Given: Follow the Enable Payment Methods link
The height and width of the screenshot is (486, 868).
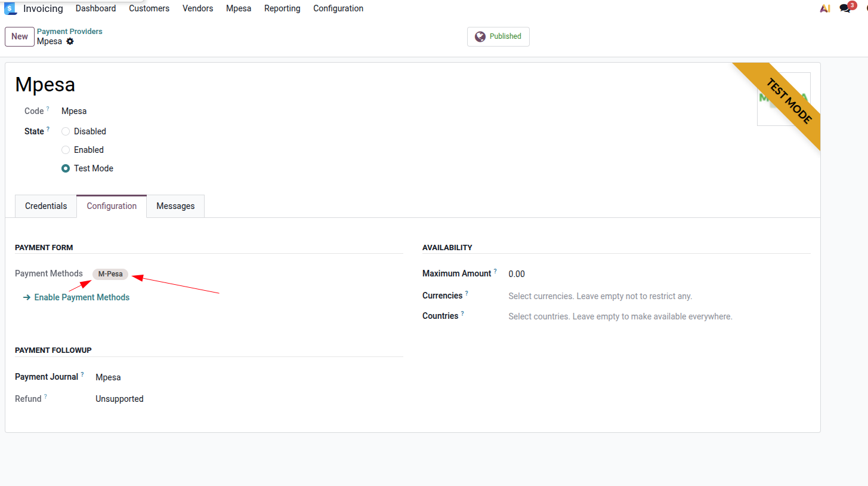Looking at the screenshot, I should pyautogui.click(x=76, y=297).
